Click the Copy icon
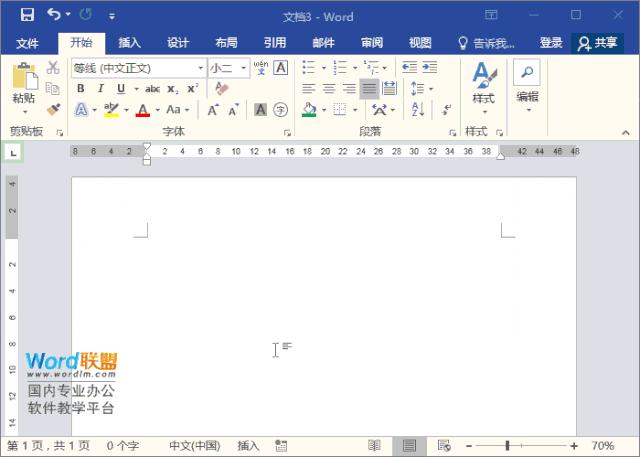The height and width of the screenshot is (457, 640). tap(53, 88)
